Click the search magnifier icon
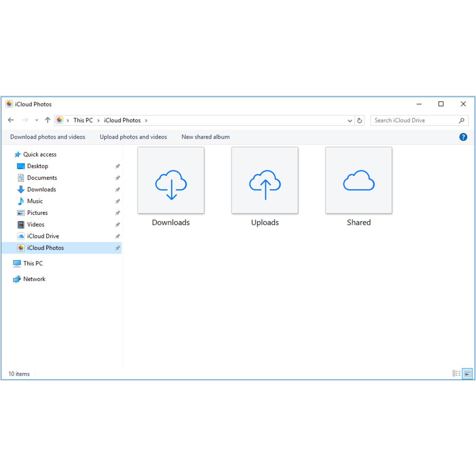Screen dimensions: 476x476 coord(461,120)
